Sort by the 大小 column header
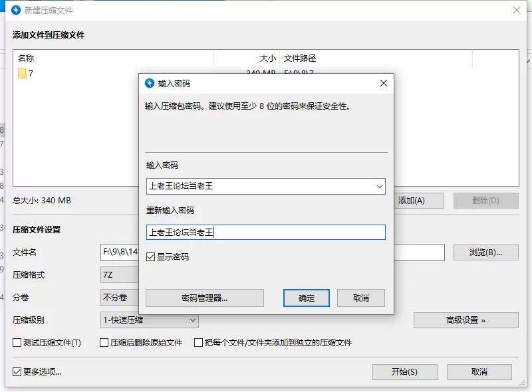 click(246, 58)
